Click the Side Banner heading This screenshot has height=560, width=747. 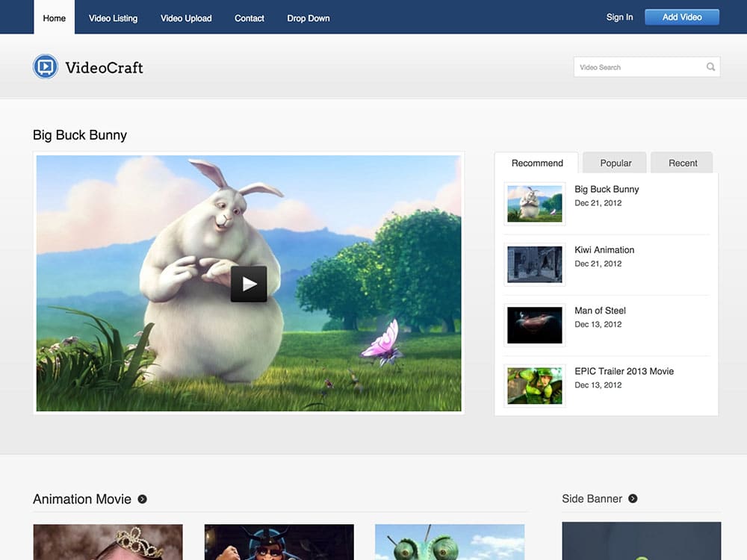click(592, 499)
